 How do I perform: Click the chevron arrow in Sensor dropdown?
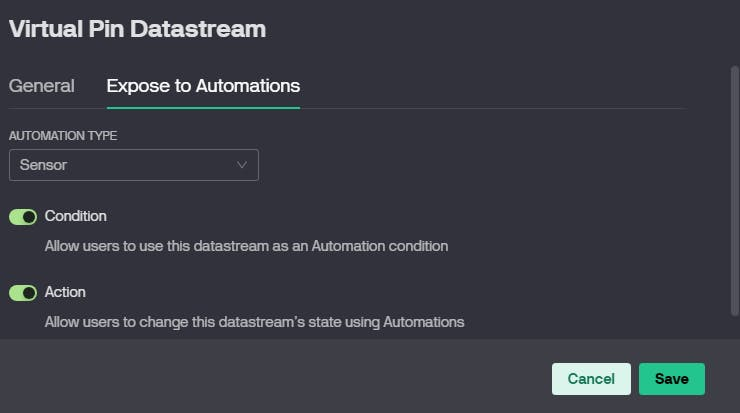242,165
